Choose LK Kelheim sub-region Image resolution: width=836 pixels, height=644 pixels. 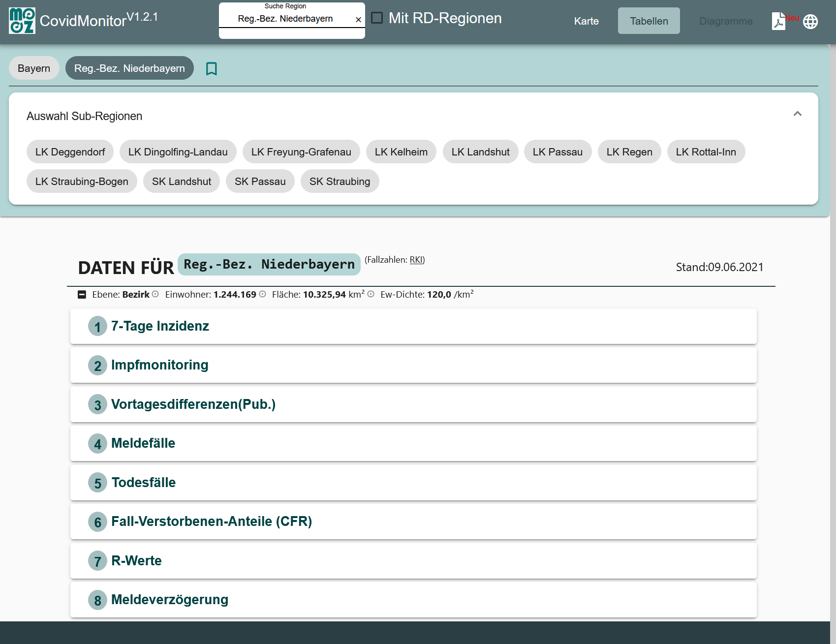(401, 152)
